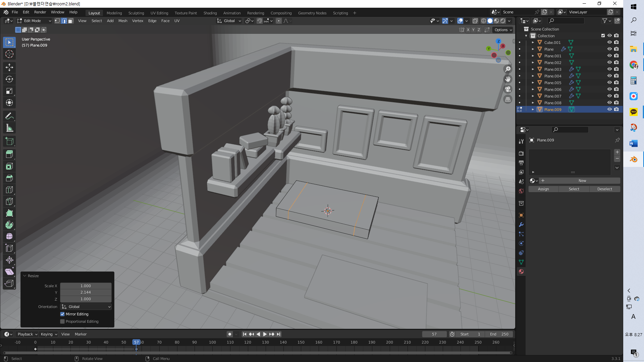This screenshot has width=644, height=362.
Task: Open Tool properties tab
Action: coord(521,141)
